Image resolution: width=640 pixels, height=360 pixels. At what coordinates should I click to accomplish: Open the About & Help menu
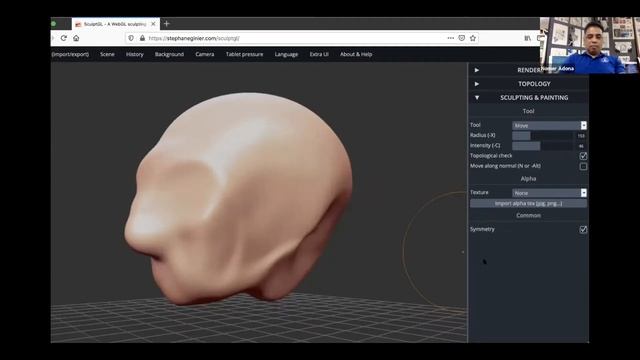(356, 54)
